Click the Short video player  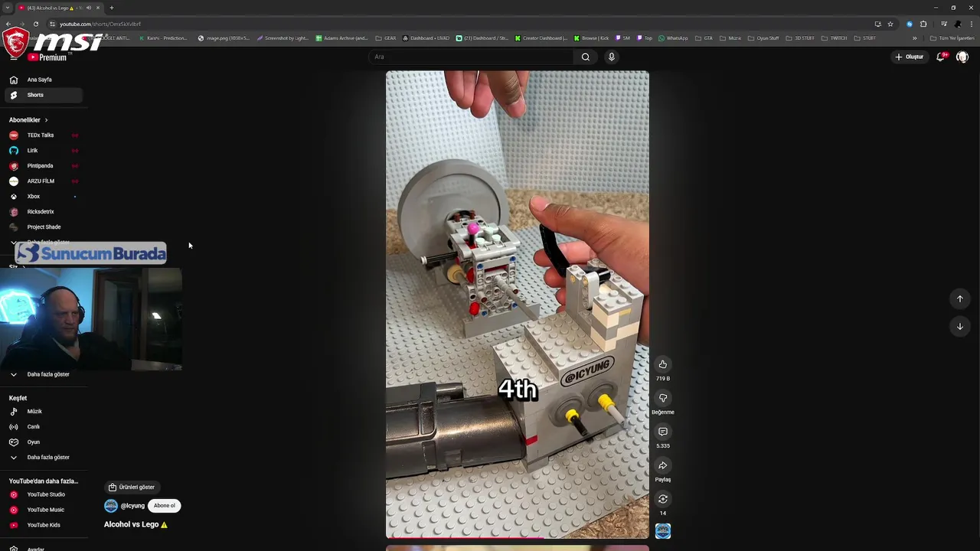tap(517, 305)
